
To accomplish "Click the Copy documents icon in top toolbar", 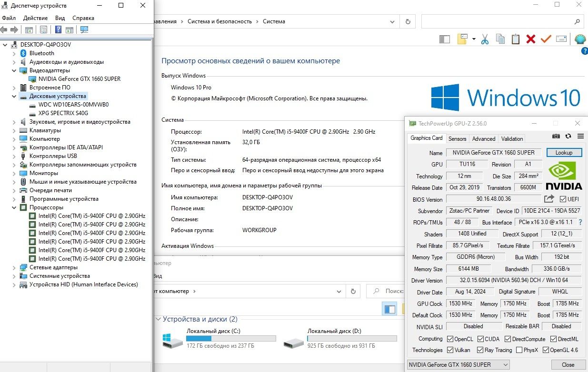I will (500, 39).
